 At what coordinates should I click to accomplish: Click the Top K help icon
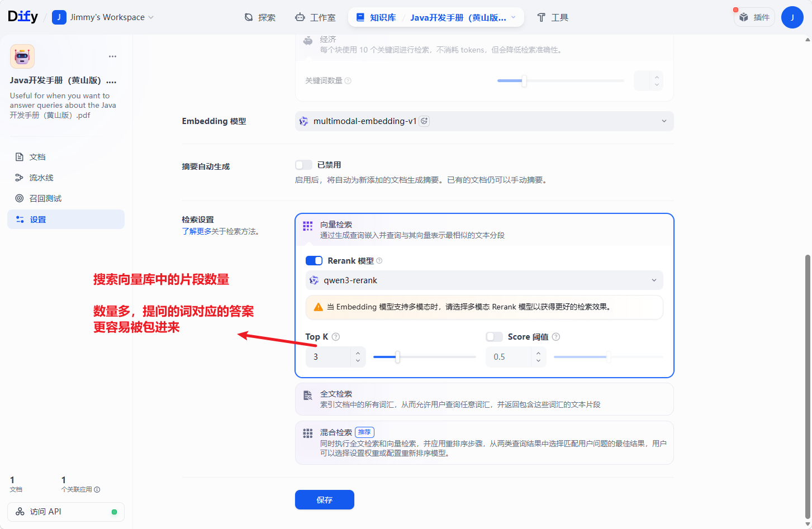336,337
